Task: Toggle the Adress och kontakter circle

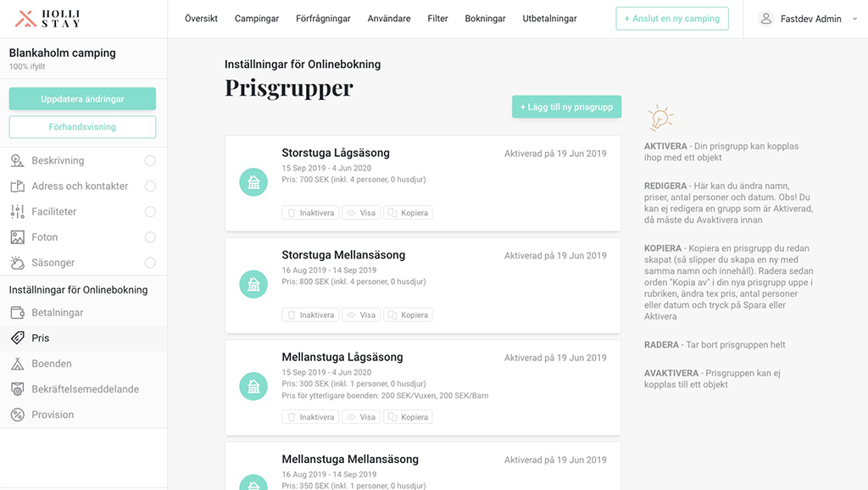Action: tap(150, 186)
